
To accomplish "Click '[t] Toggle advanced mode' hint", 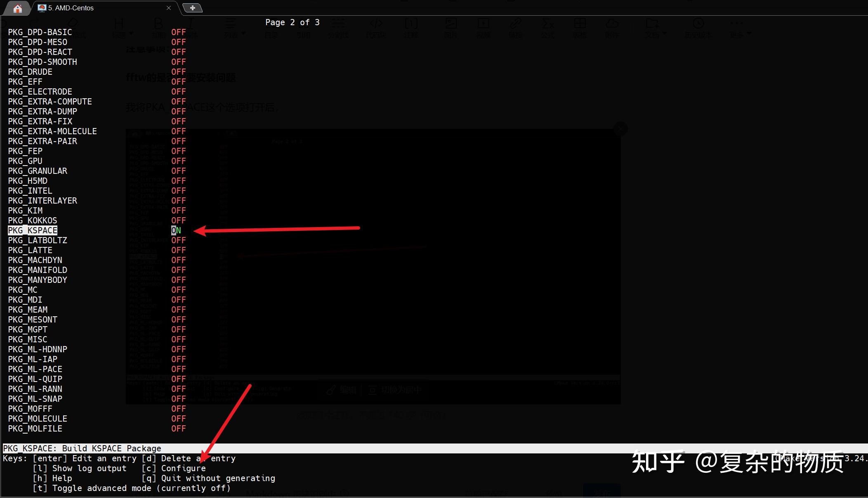I will [132, 488].
